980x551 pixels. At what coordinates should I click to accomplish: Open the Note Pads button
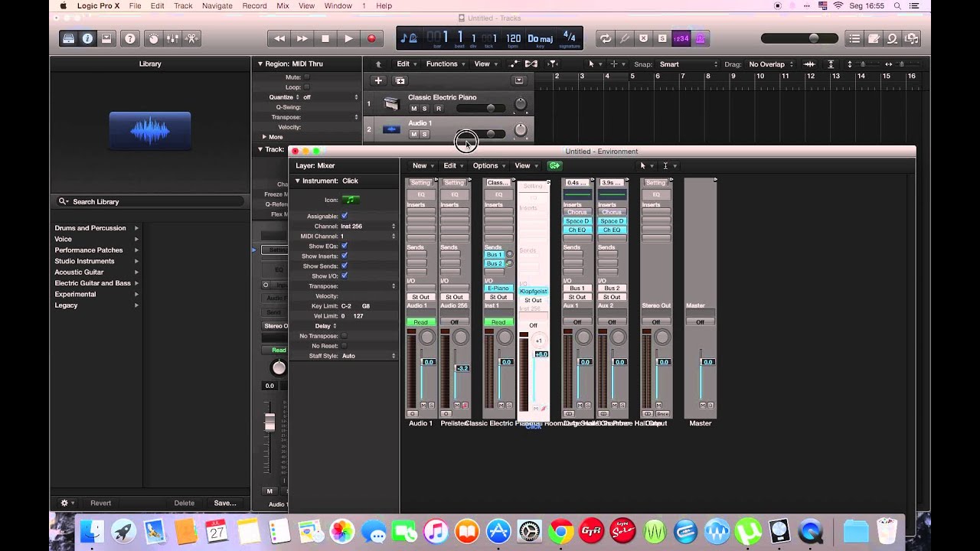874,38
